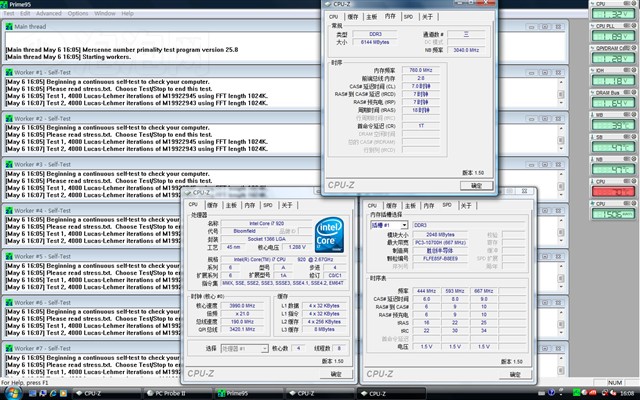Click the Worker #2 scrollbar thumb
640x400 pixels.
[561, 140]
